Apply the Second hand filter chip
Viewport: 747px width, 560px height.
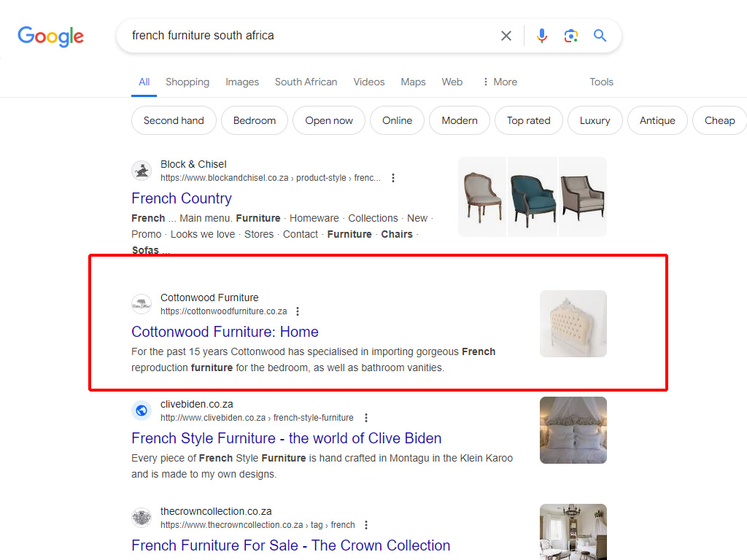174,120
